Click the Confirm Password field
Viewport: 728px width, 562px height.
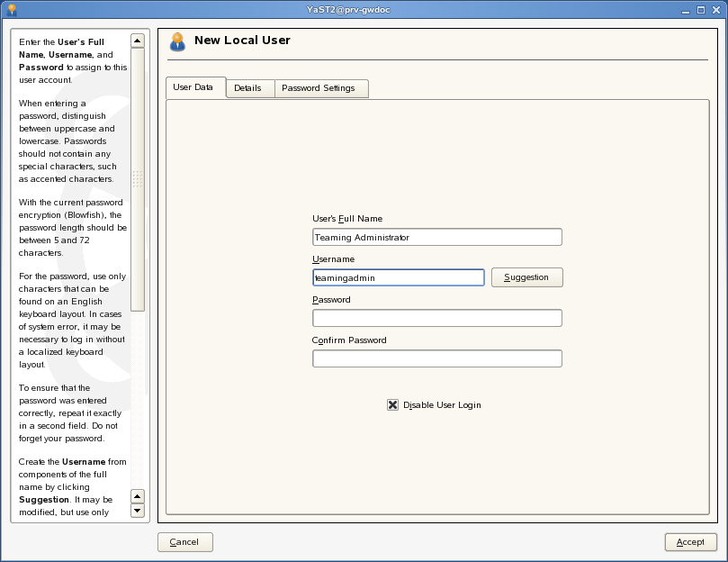[x=437, y=358]
